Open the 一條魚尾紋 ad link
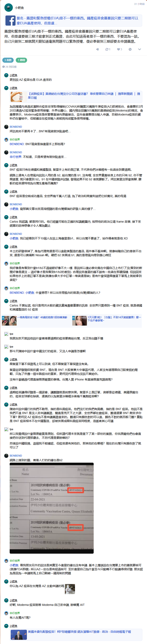 pos(42,317)
